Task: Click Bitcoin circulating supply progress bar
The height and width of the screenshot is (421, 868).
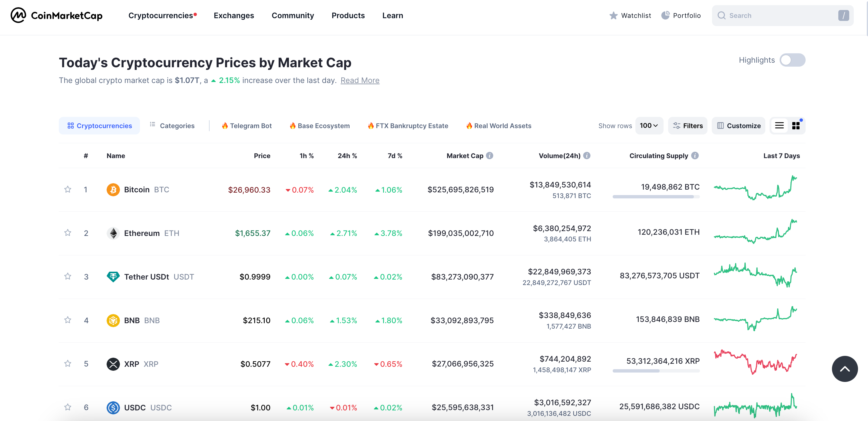Action: coord(656,197)
